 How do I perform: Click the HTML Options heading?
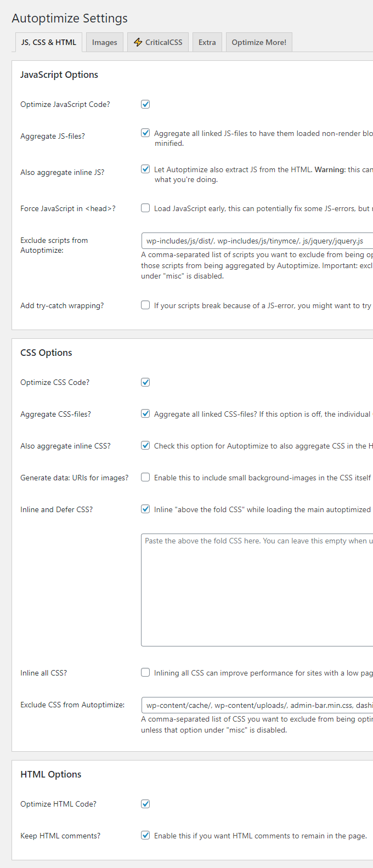pos(51,774)
